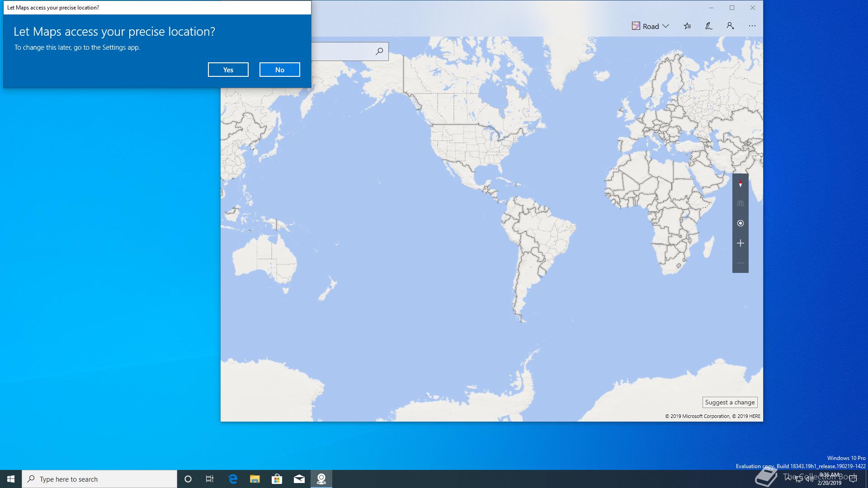Toggle the tilt map view control
868x488 pixels.
point(740,203)
